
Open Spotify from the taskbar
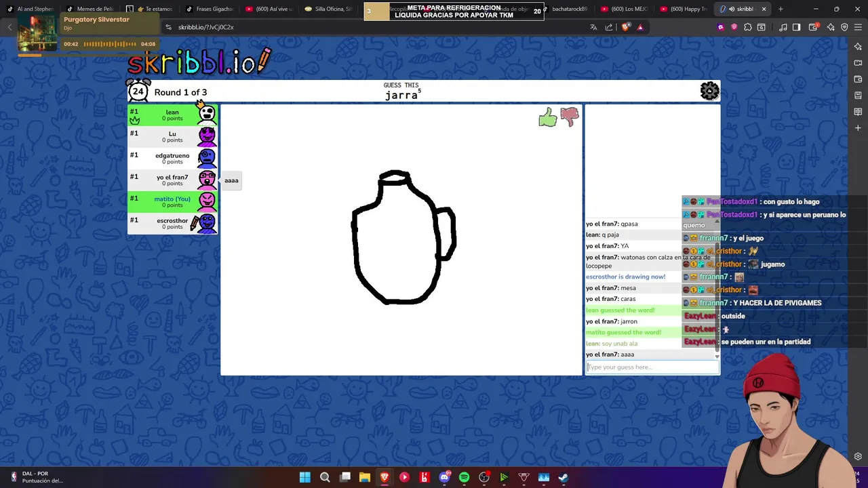[x=464, y=477]
